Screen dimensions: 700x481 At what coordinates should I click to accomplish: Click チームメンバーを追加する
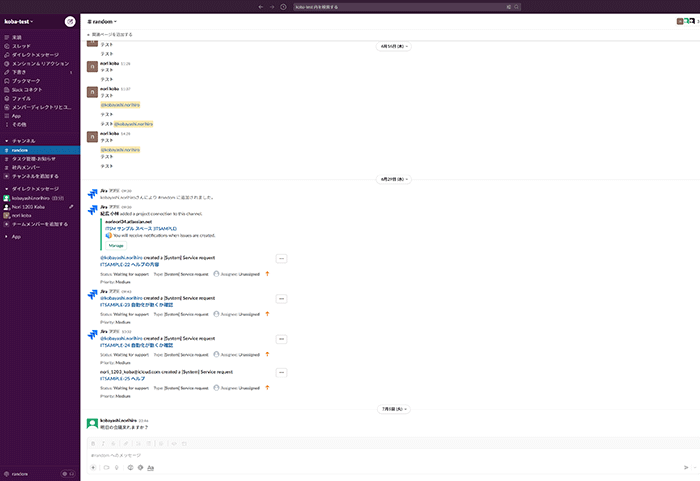(x=40, y=224)
